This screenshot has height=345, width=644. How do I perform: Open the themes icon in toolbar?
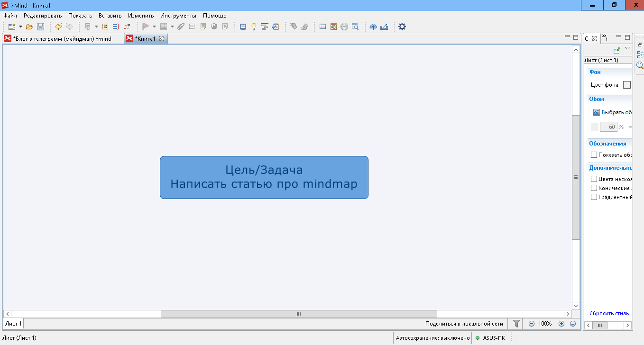(x=333, y=27)
